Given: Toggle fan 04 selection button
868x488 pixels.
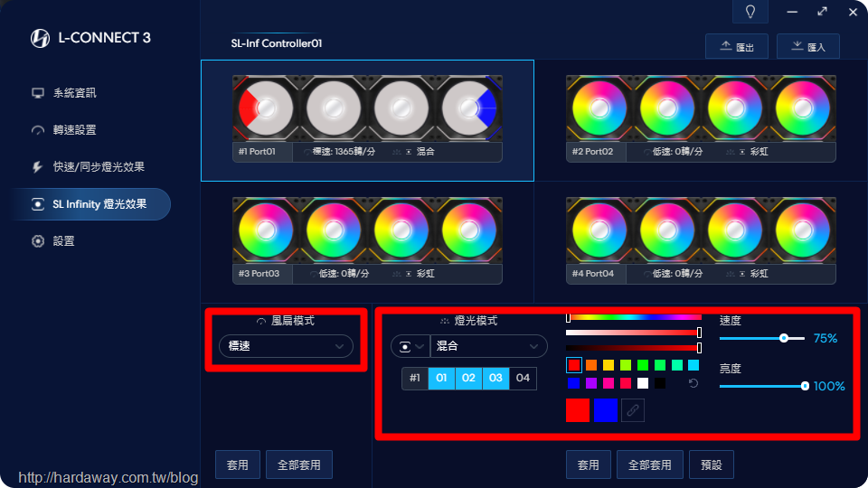Looking at the screenshot, I should point(523,379).
